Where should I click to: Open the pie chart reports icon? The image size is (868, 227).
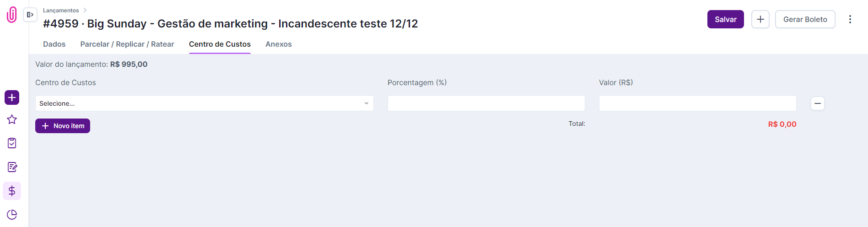pyautogui.click(x=12, y=215)
